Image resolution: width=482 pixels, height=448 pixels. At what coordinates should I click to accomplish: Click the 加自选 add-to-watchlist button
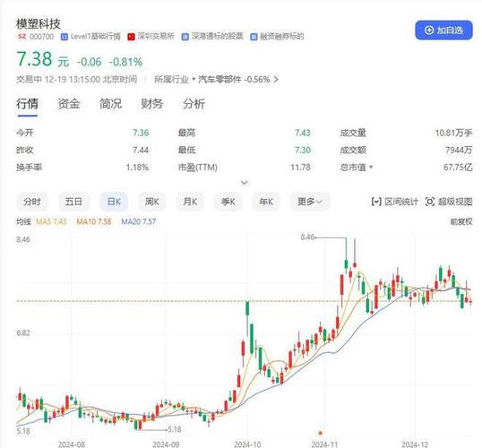pyautogui.click(x=443, y=30)
